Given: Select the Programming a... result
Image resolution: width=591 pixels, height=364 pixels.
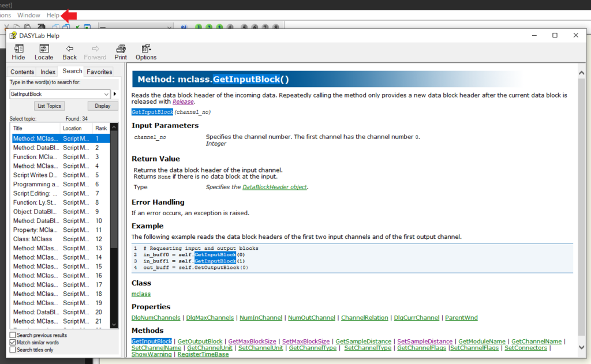Looking at the screenshot, I should (61, 184).
